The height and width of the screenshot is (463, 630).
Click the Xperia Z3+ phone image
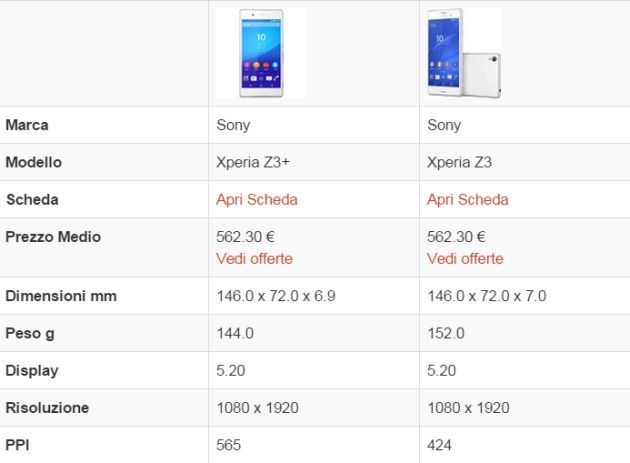pos(261,53)
